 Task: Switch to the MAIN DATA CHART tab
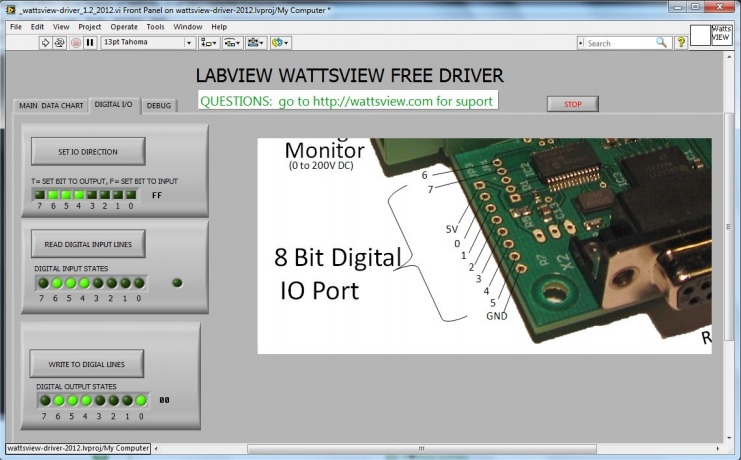(51, 105)
